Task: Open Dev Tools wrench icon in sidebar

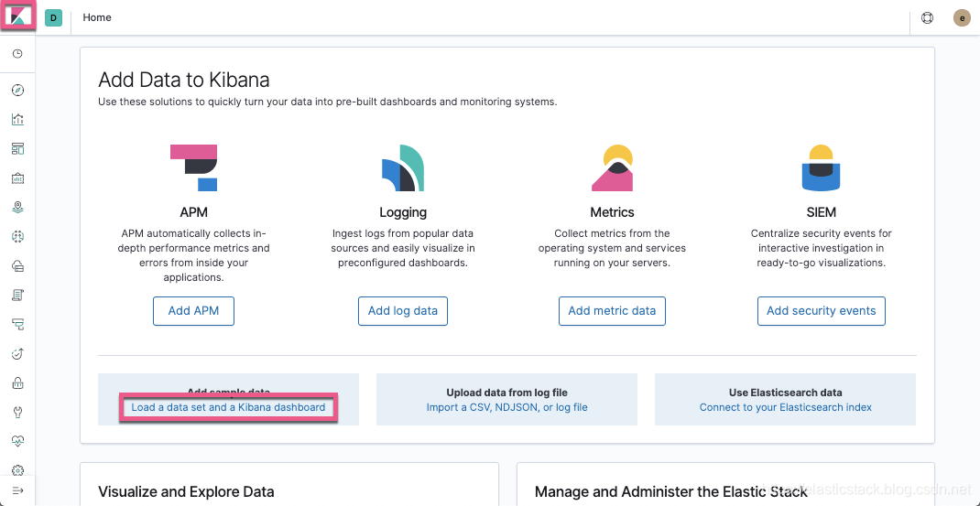Action: click(x=17, y=412)
